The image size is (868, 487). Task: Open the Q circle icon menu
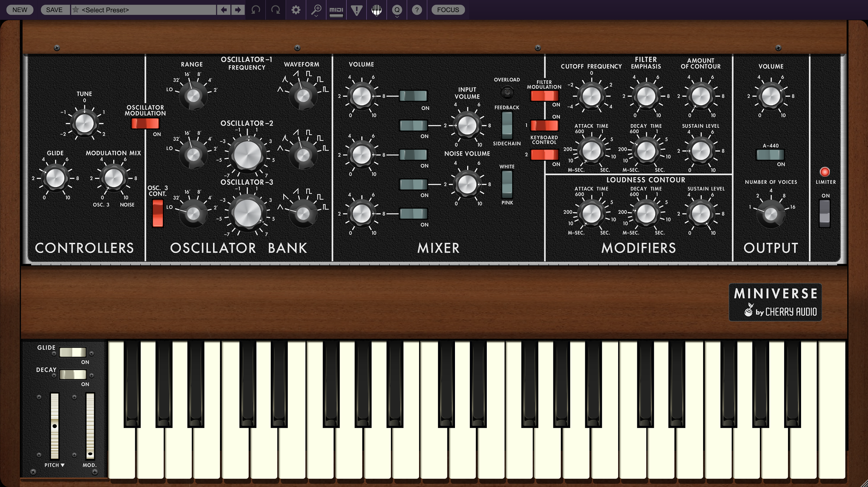[x=397, y=10]
